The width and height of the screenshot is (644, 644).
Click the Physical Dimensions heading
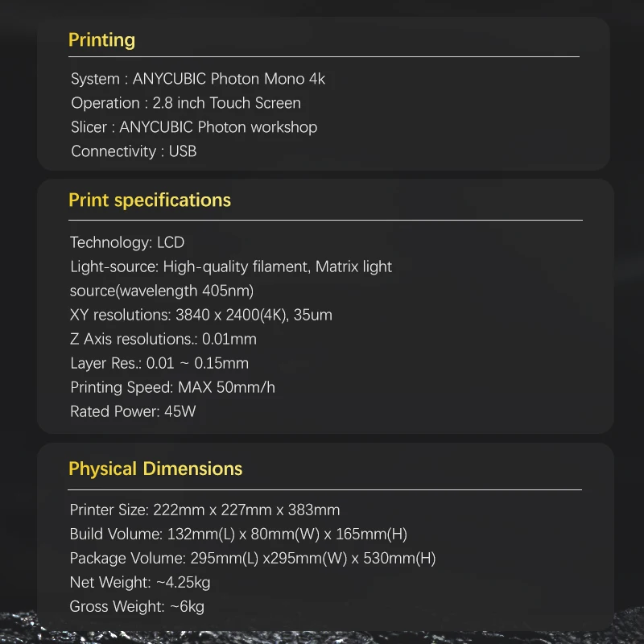point(155,469)
